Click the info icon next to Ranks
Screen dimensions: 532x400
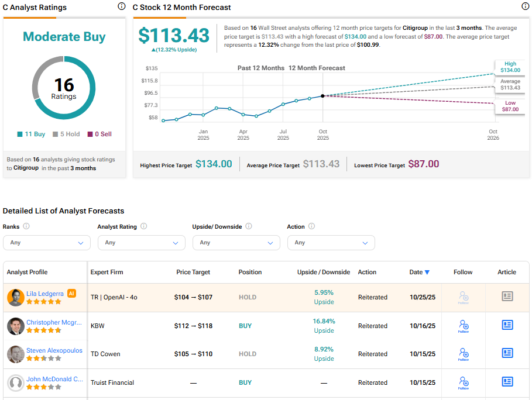click(26, 226)
